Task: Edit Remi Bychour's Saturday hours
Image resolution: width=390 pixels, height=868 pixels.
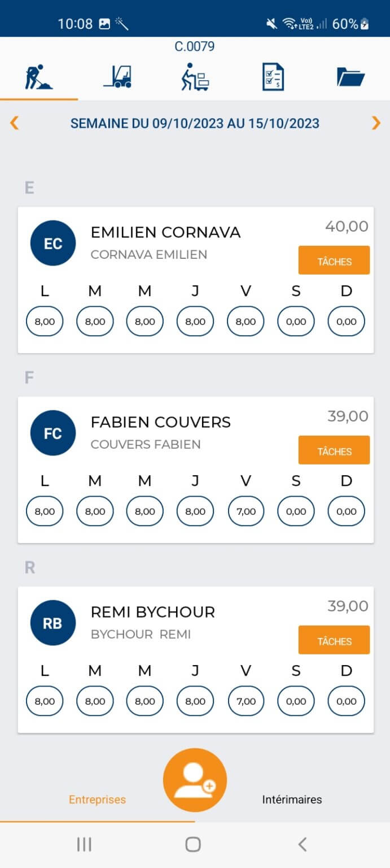Action: click(x=296, y=701)
